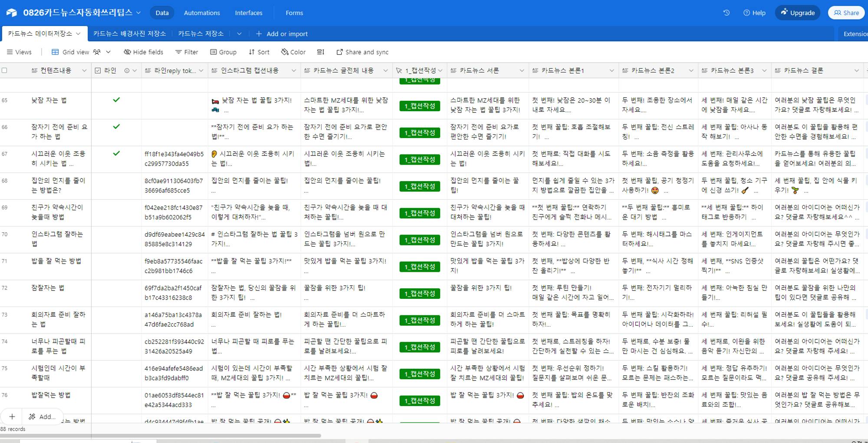
Task: Switch to the Interfaces tab
Action: coord(249,13)
